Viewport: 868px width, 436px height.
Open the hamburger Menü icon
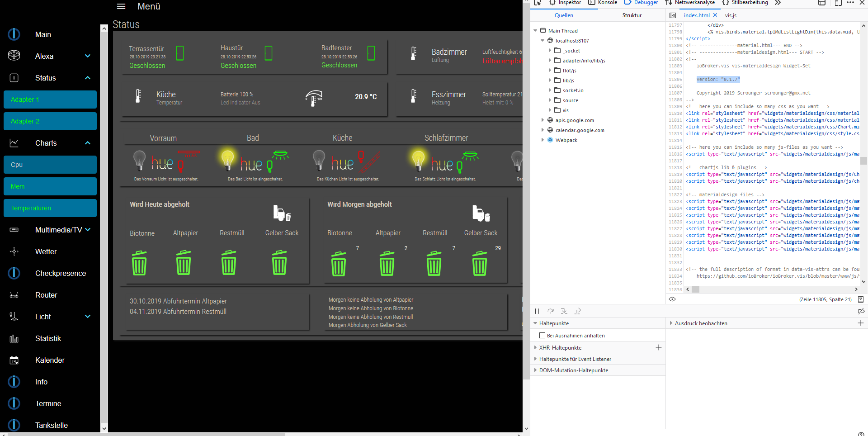pos(121,6)
